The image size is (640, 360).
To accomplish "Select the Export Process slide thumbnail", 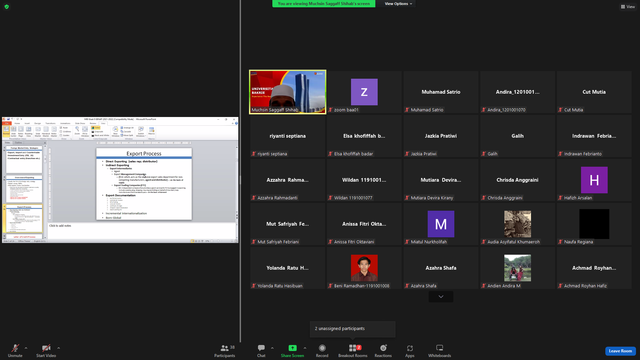I will click(x=24, y=219).
